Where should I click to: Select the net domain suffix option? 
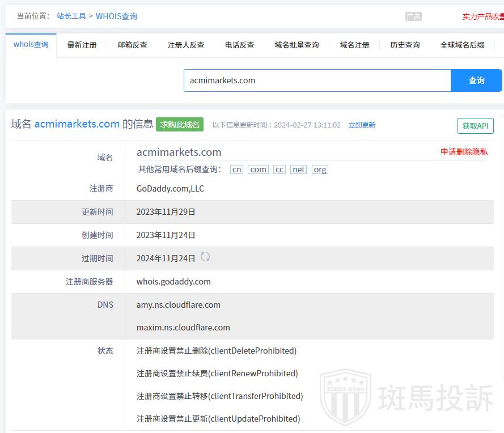[x=298, y=169]
